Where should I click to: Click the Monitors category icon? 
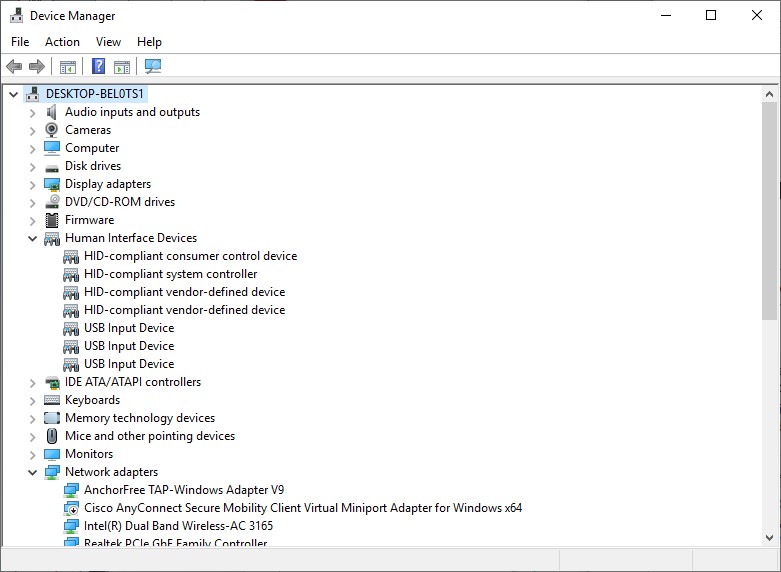pos(52,454)
